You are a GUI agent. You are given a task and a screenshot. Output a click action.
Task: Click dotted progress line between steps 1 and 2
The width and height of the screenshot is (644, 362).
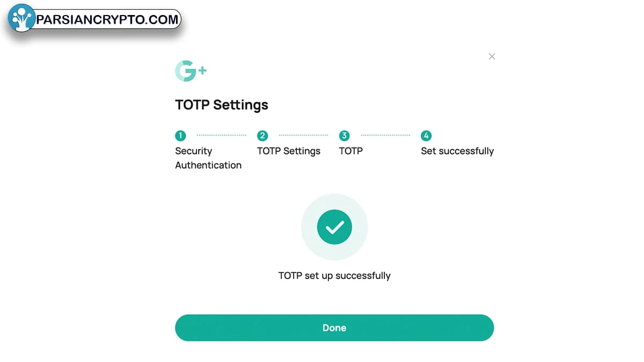(221, 136)
